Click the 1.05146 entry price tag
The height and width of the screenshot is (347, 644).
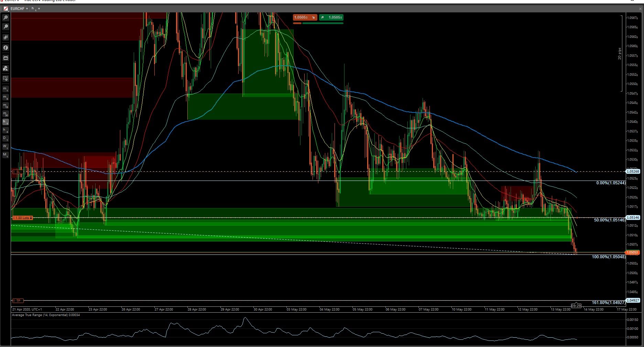633,217
